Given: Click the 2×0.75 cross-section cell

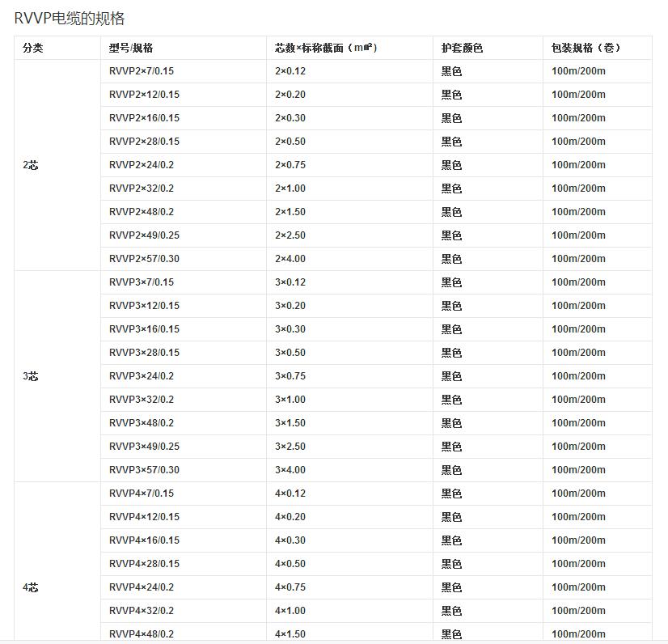Looking at the screenshot, I should 290,165.
